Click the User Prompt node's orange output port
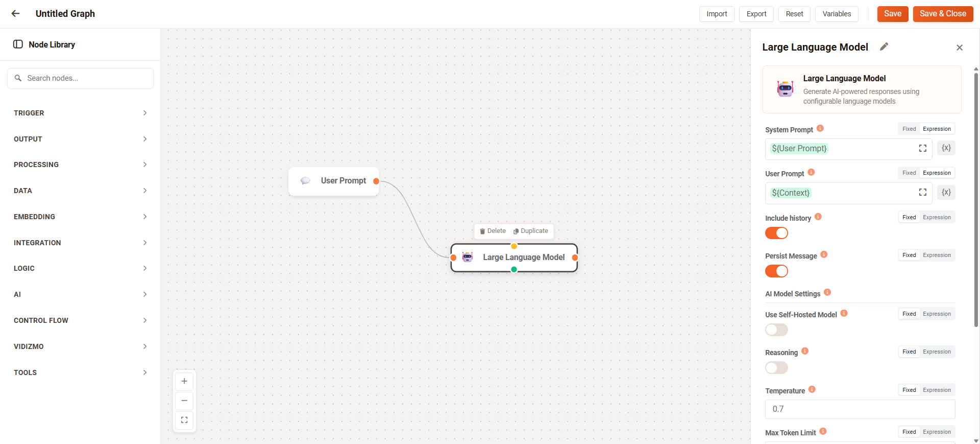The height and width of the screenshot is (444, 980). click(x=376, y=181)
